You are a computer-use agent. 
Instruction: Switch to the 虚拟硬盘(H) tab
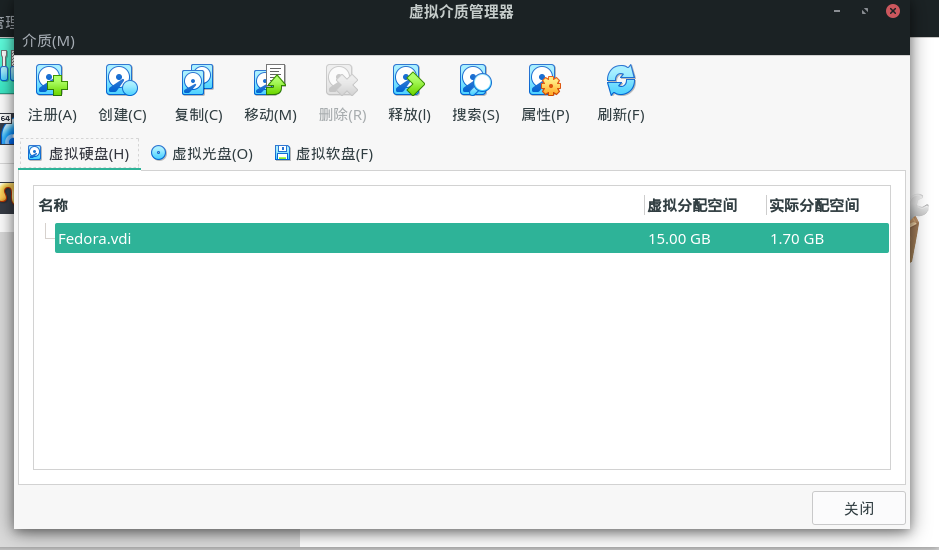(x=79, y=154)
